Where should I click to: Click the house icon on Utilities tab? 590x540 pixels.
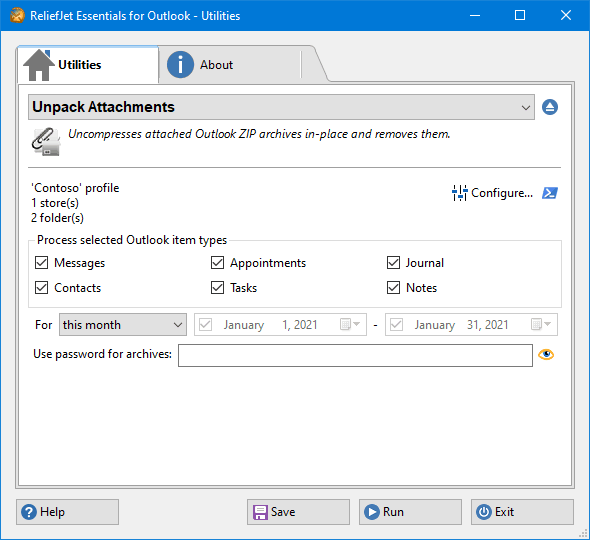[x=39, y=65]
